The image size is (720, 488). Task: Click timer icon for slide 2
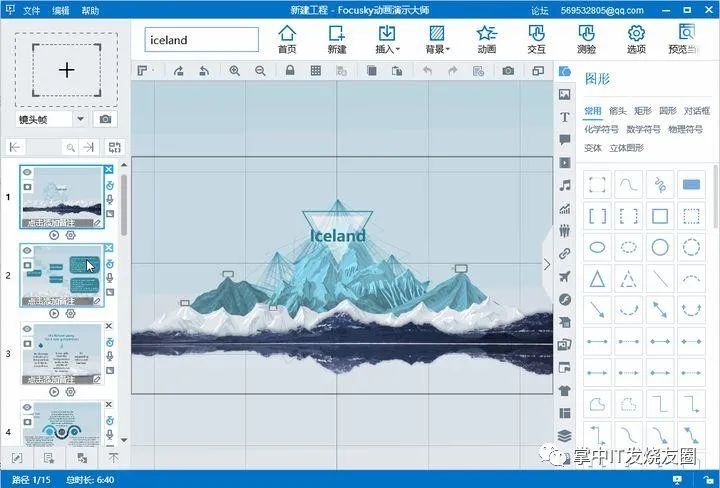coord(110,264)
